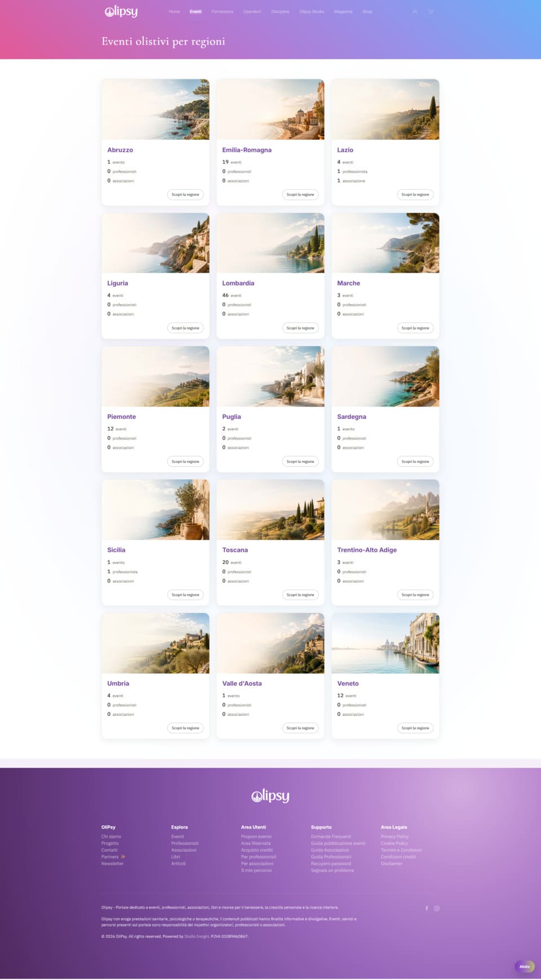Screen dimensions: 541x980
Task: Open Partners footer link
Action: tap(113, 857)
